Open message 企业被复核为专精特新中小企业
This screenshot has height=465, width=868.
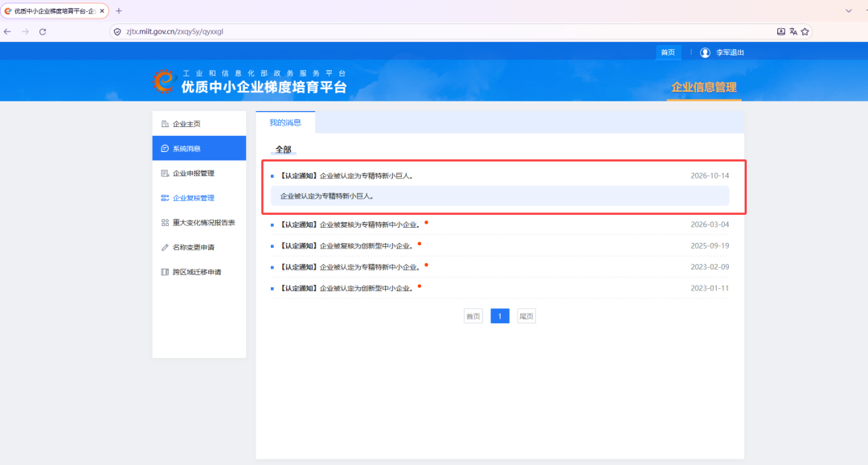click(x=350, y=224)
